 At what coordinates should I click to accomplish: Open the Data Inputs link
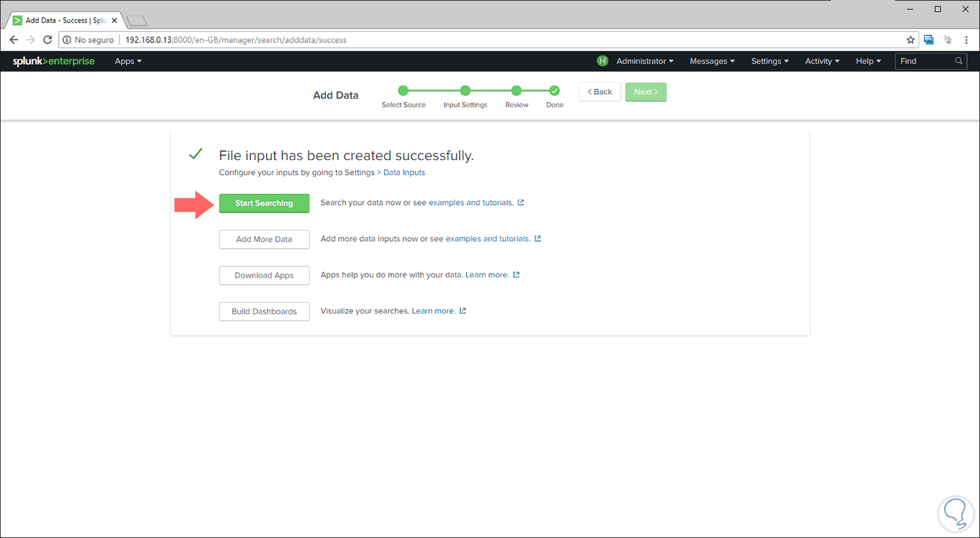[404, 172]
